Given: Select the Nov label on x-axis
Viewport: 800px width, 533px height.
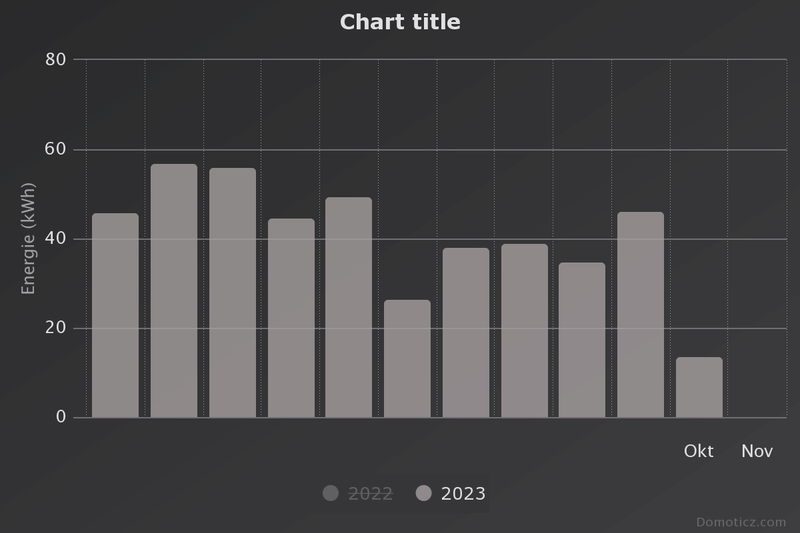Looking at the screenshot, I should 757,451.
